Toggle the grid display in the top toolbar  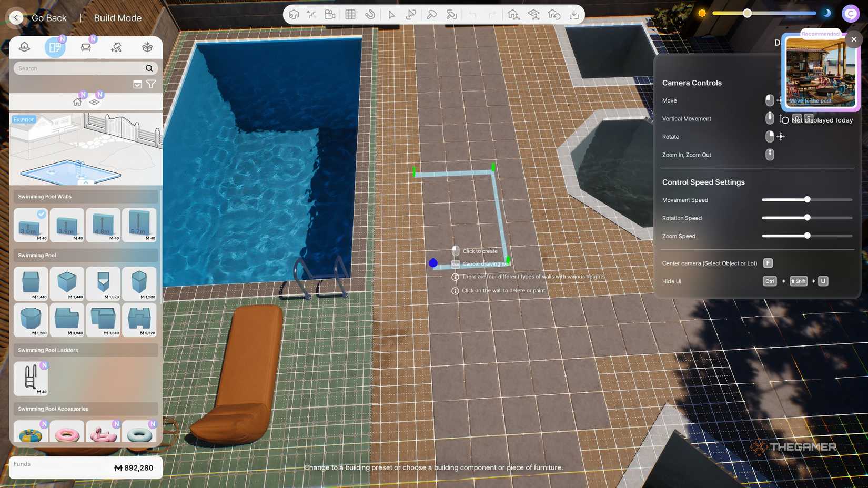(350, 15)
